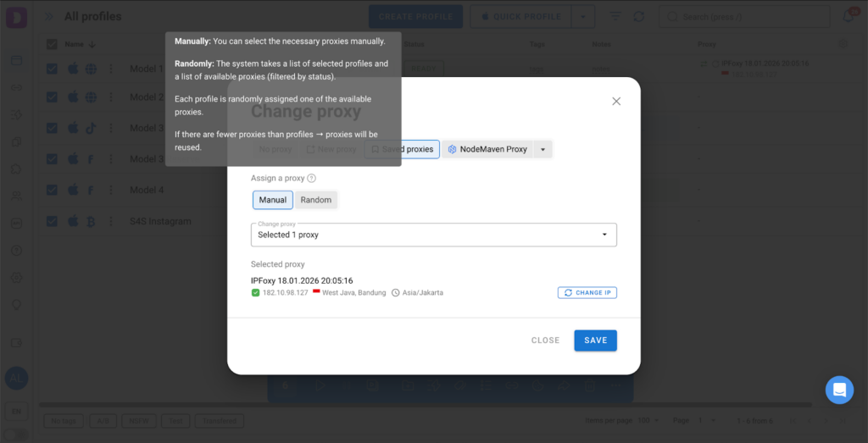Uncheck the S4S Instagram profile checkbox
The width and height of the screenshot is (868, 443).
point(52,221)
